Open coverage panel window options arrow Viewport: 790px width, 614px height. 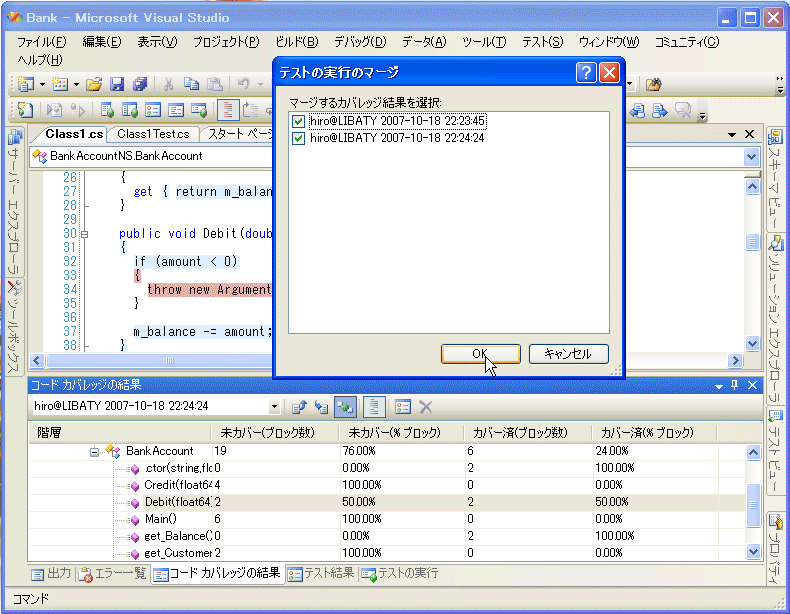pyautogui.click(x=719, y=386)
